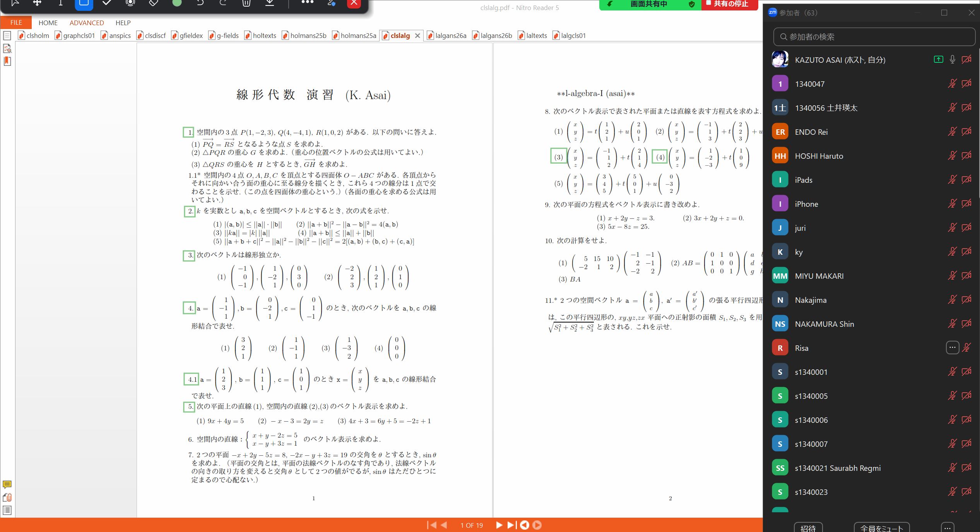Open the HELP ribbon tab
The image size is (980, 532).
123,23
